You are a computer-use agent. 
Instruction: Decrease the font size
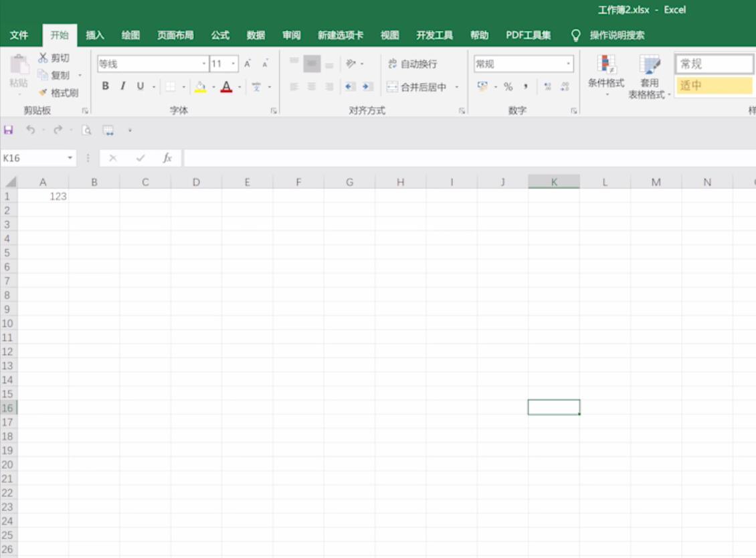pyautogui.click(x=265, y=64)
